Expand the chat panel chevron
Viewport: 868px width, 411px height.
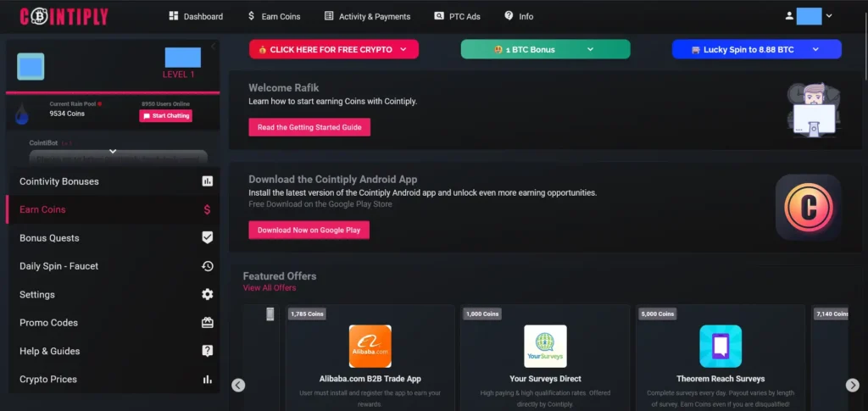[113, 151]
